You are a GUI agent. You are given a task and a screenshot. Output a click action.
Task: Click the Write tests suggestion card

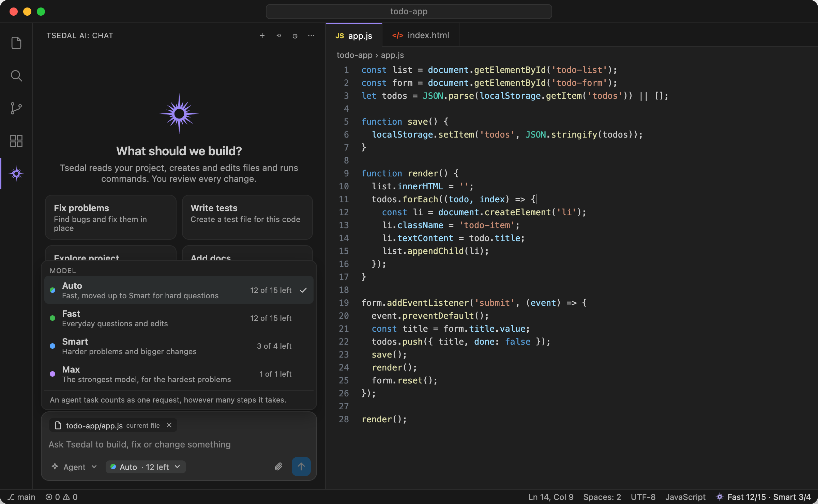pyautogui.click(x=247, y=217)
